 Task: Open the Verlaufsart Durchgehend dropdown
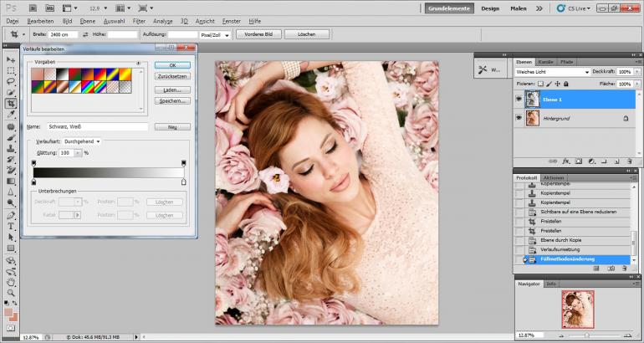[82, 141]
